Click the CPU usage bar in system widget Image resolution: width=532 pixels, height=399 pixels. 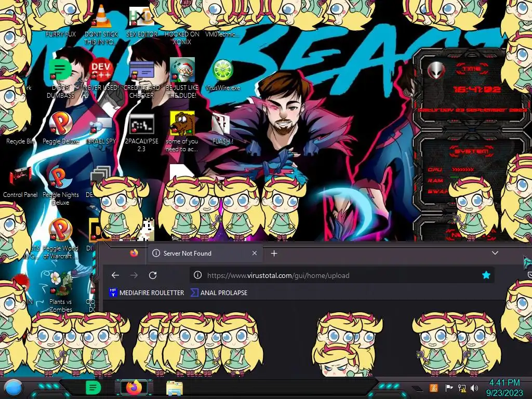coord(463,169)
